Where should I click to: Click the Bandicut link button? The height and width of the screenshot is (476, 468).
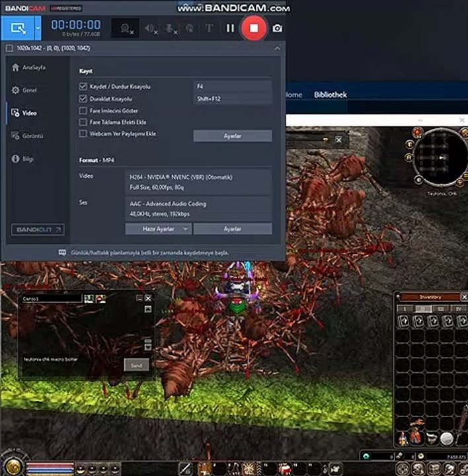[x=38, y=229]
